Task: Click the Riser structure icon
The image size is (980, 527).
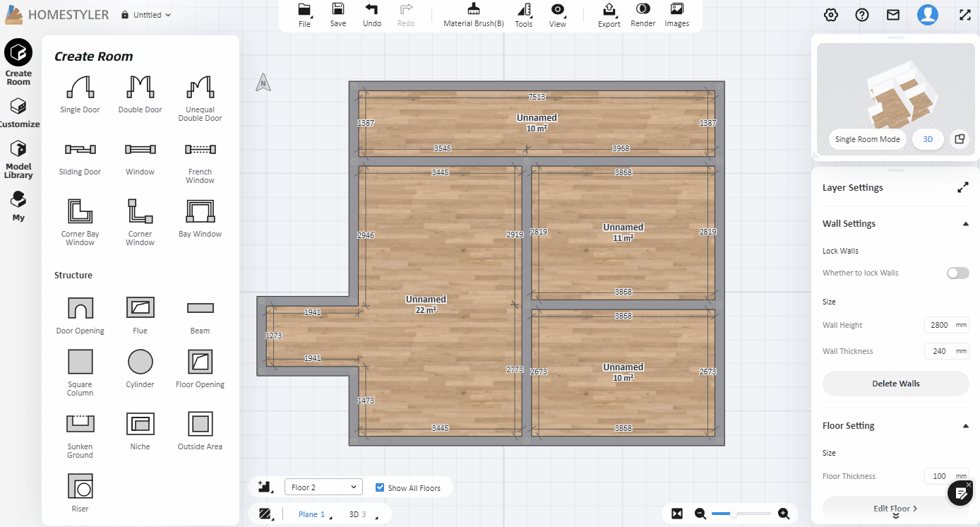Action: pos(80,487)
